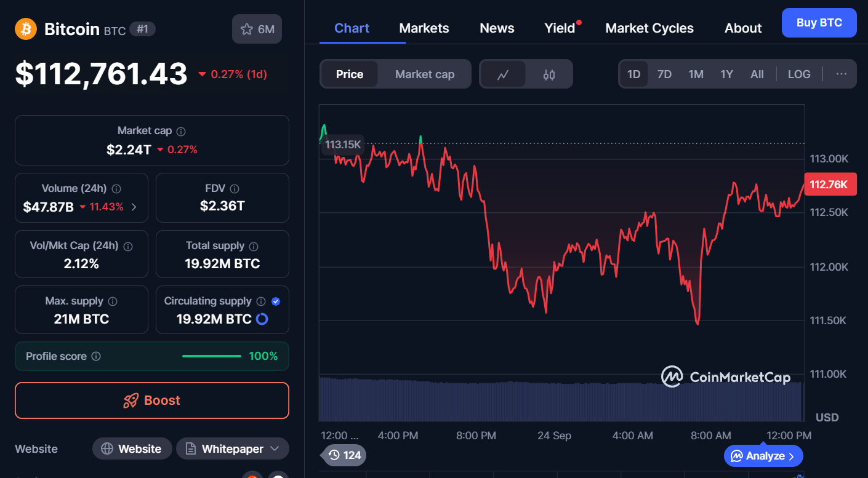Click the 112.76K current price label
The width and height of the screenshot is (868, 478).
pyautogui.click(x=829, y=185)
